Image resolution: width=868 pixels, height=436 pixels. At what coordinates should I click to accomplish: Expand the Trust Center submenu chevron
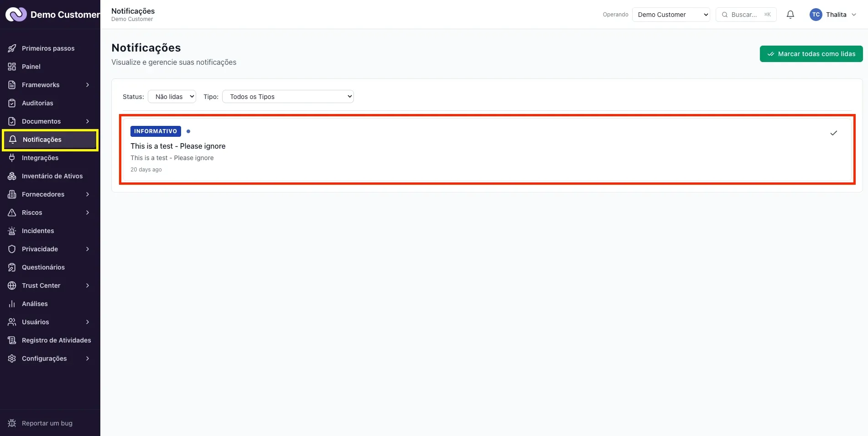tap(88, 285)
